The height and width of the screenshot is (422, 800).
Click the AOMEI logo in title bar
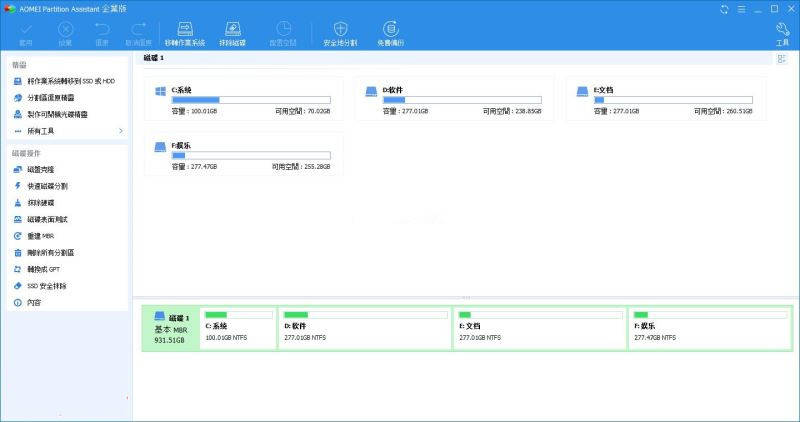tap(9, 9)
